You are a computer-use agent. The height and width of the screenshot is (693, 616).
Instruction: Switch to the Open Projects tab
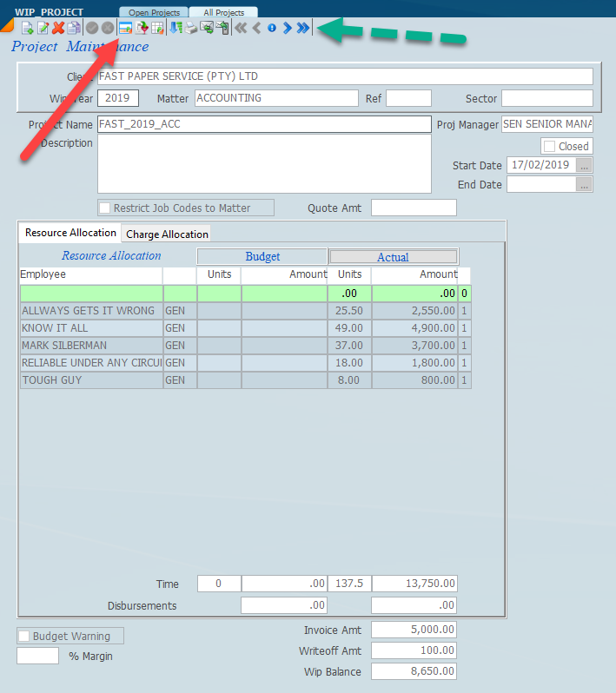click(154, 12)
